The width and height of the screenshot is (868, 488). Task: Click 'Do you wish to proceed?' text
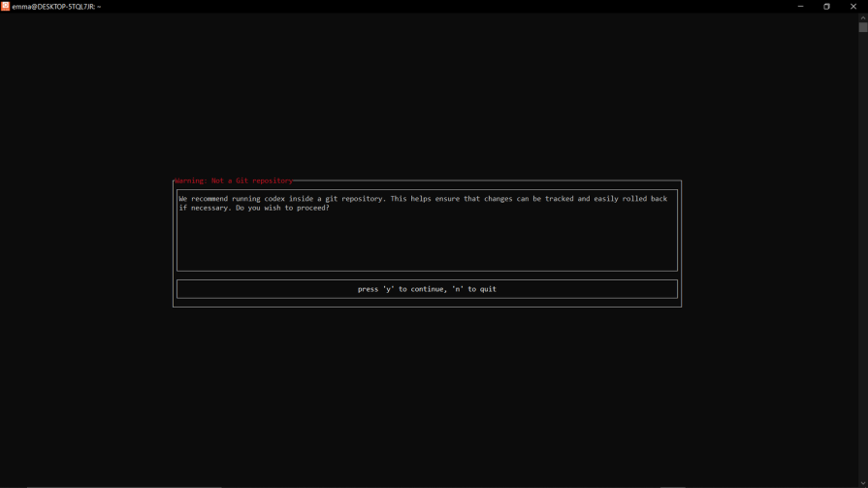click(x=282, y=208)
